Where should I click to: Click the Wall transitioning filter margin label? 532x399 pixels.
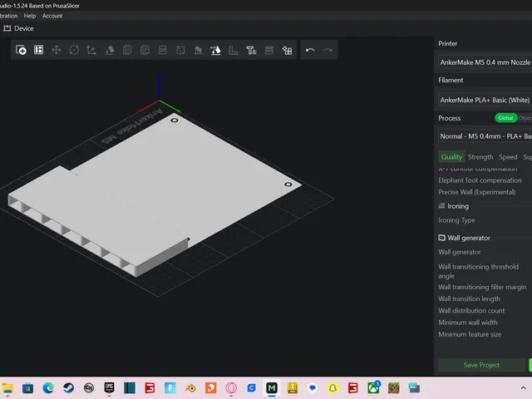click(482, 287)
